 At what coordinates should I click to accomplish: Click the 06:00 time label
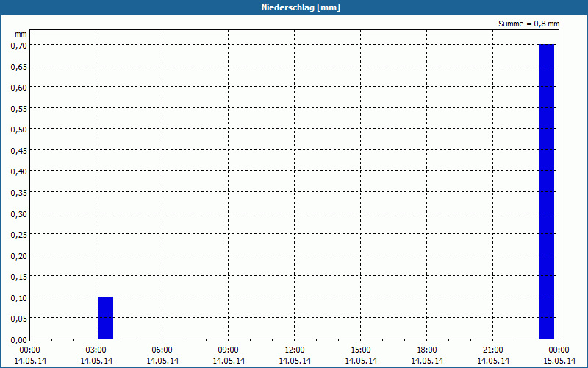[x=162, y=350]
